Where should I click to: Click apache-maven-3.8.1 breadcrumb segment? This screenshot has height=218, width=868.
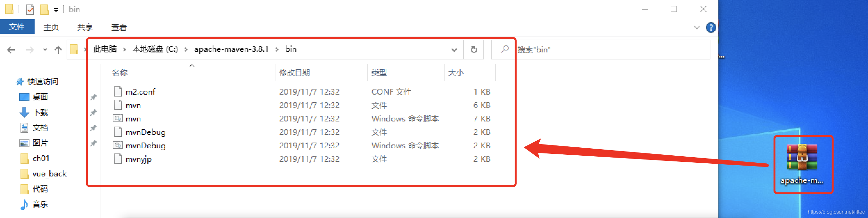pyautogui.click(x=231, y=49)
